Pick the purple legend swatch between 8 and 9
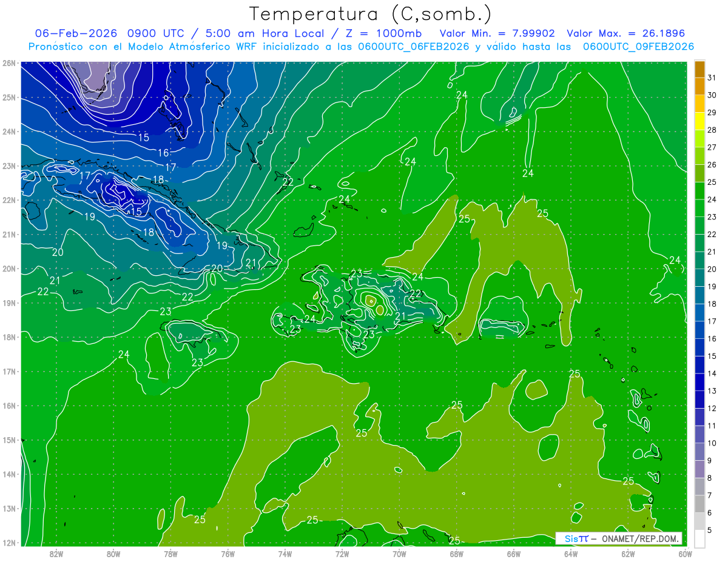Screen dimensions: 728x562 tap(699, 469)
